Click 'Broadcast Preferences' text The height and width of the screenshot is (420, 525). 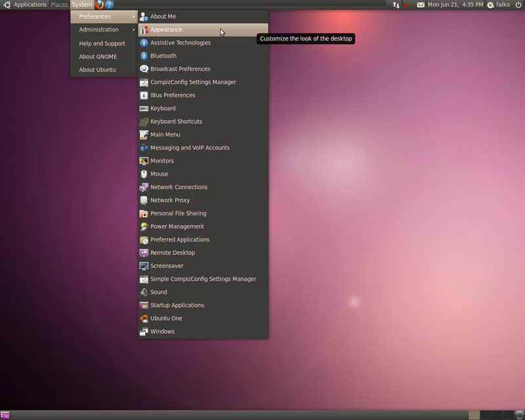pos(180,69)
